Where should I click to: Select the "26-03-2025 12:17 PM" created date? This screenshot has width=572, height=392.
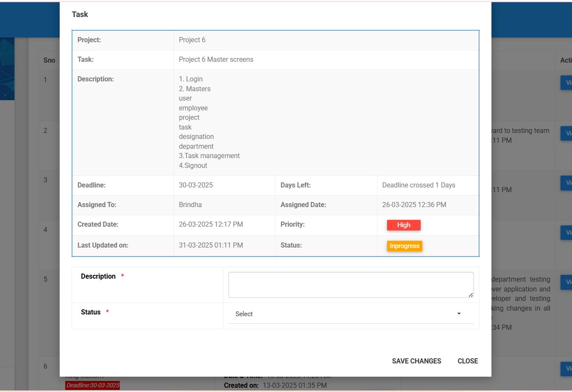(211, 225)
